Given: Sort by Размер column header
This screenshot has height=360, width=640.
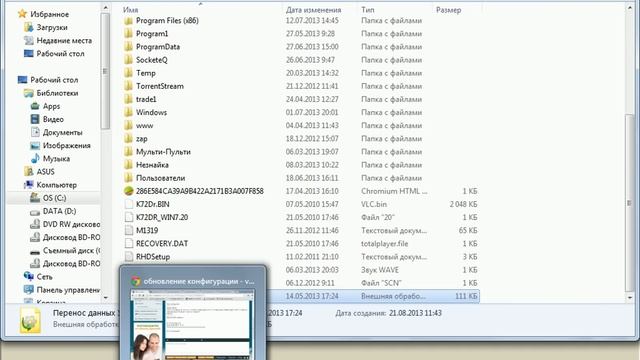Looking at the screenshot, I should click(x=449, y=10).
